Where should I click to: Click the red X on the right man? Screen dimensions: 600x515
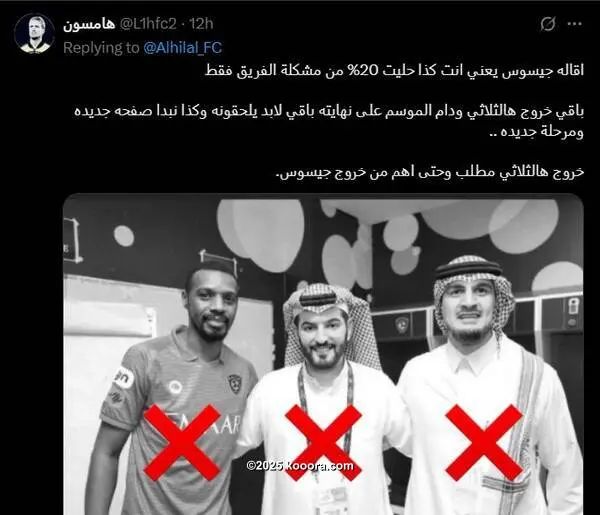click(484, 442)
